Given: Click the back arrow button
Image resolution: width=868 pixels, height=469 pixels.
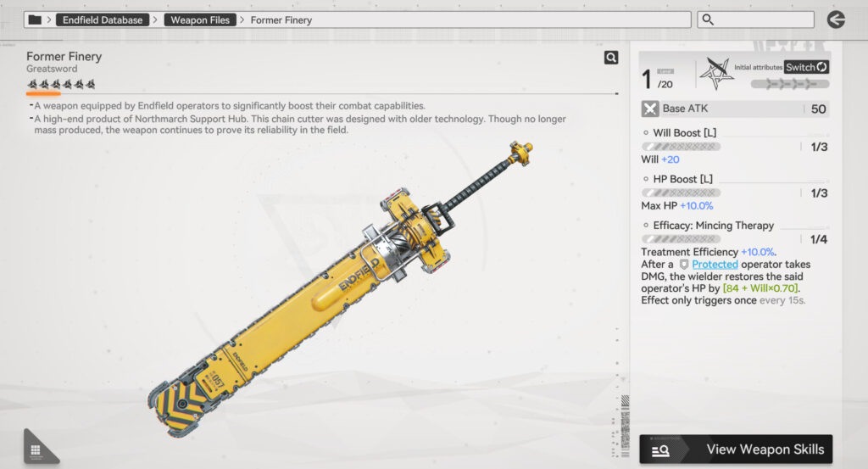Looking at the screenshot, I should click(836, 20).
